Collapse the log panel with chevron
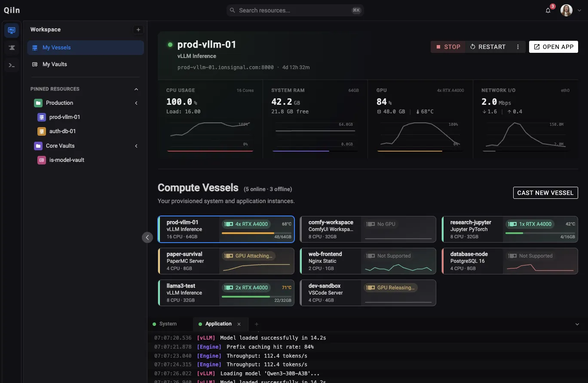Viewport: 588px width, 383px height. (x=577, y=324)
